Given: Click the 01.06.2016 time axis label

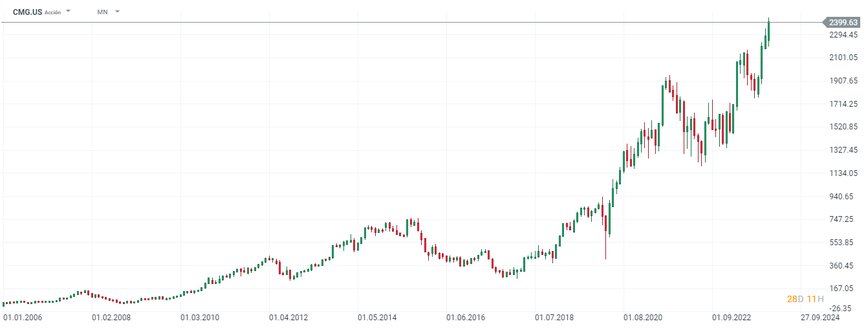Looking at the screenshot, I should pos(466,318).
